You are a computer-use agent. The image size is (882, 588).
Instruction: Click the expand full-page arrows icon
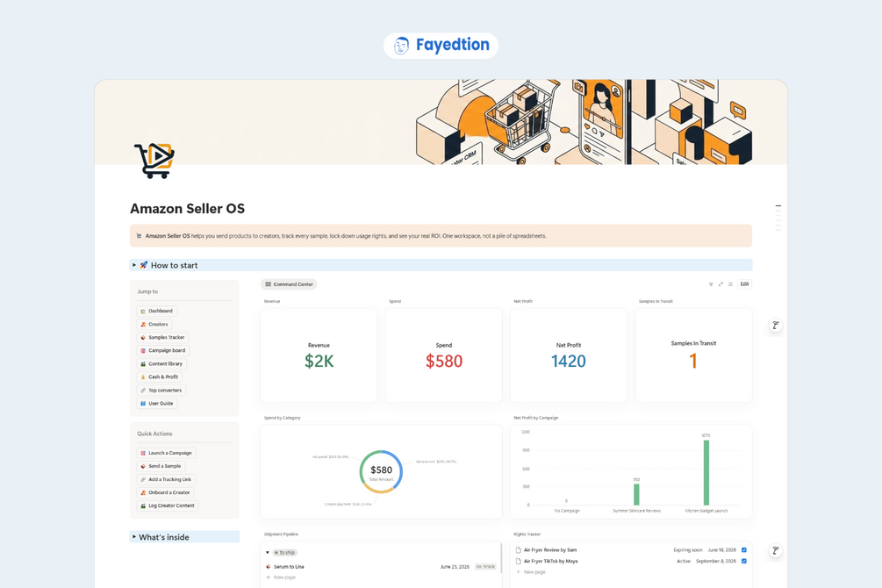pyautogui.click(x=721, y=284)
